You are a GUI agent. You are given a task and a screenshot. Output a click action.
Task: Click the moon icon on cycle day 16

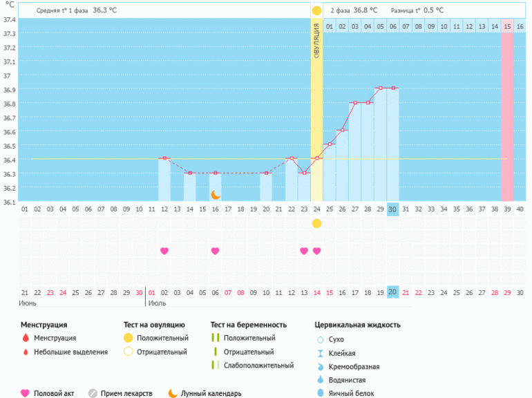(x=216, y=194)
